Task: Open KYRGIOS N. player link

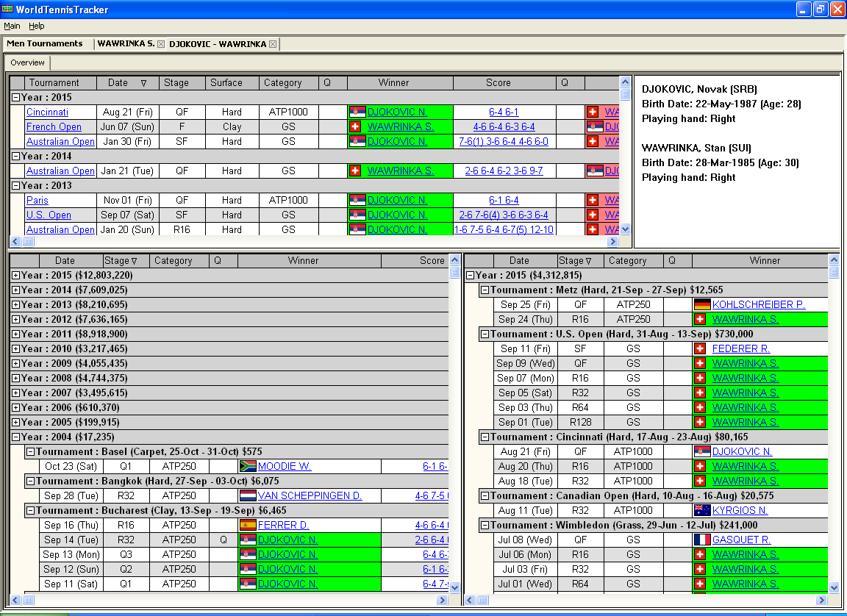Action: pos(740,510)
